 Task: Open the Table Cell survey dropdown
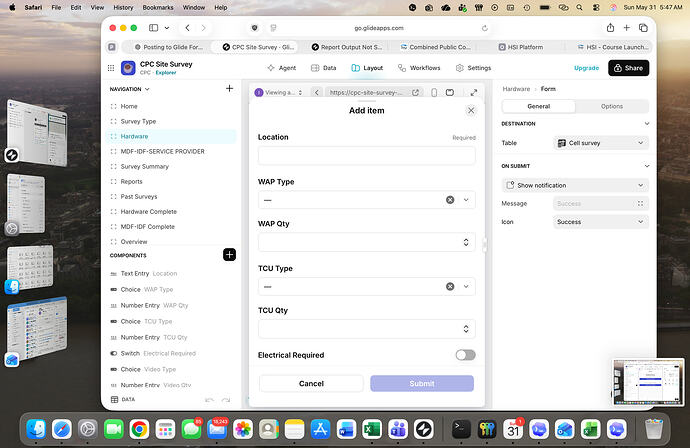click(600, 143)
